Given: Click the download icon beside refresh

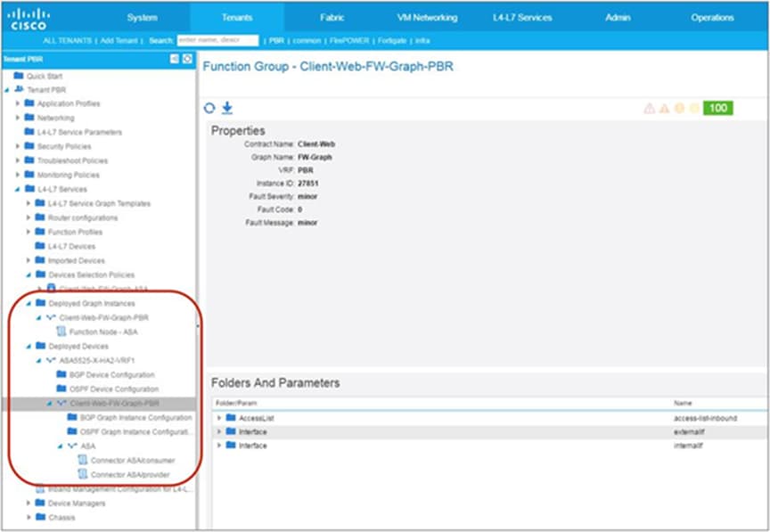Looking at the screenshot, I should click(227, 108).
